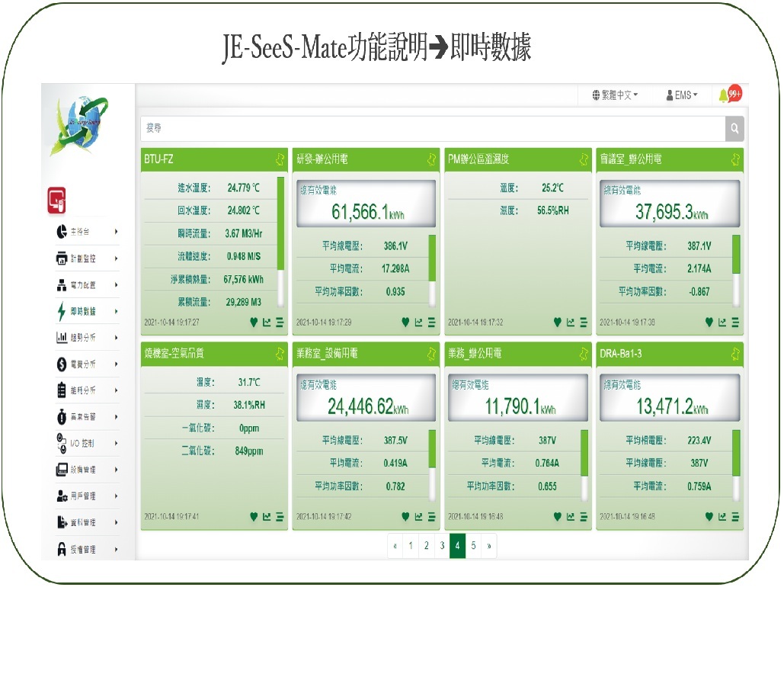Go to page 5 in pagination
Viewport: 784px width, 674px height.
click(473, 546)
